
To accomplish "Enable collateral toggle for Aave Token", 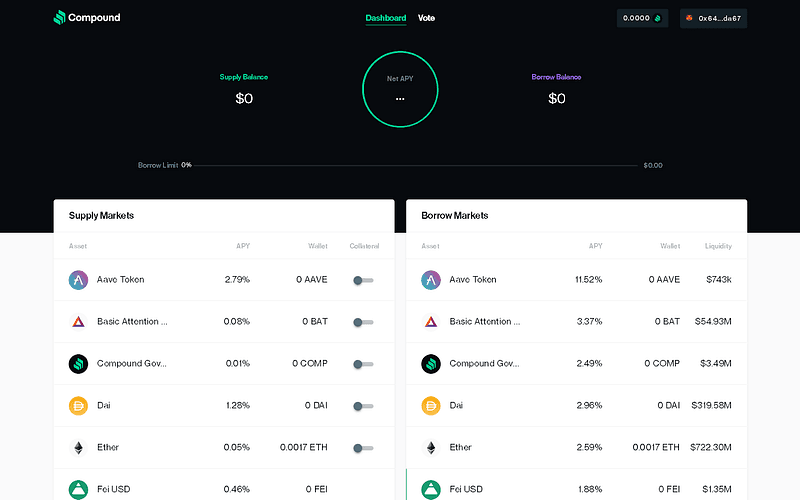I will (x=363, y=280).
